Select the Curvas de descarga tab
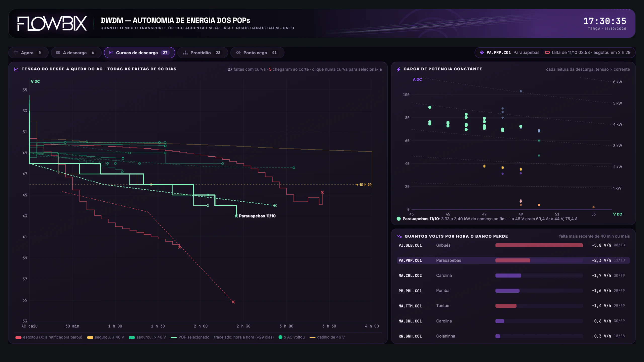 [x=139, y=53]
